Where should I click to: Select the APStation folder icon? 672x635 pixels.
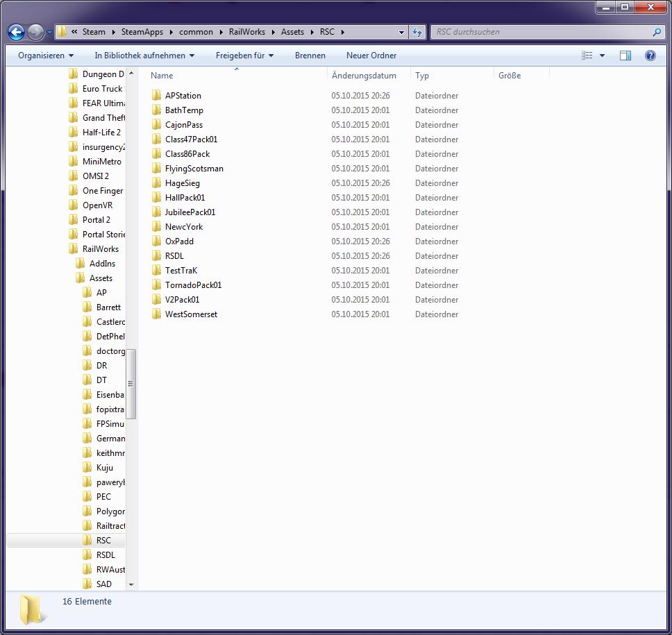coord(156,96)
